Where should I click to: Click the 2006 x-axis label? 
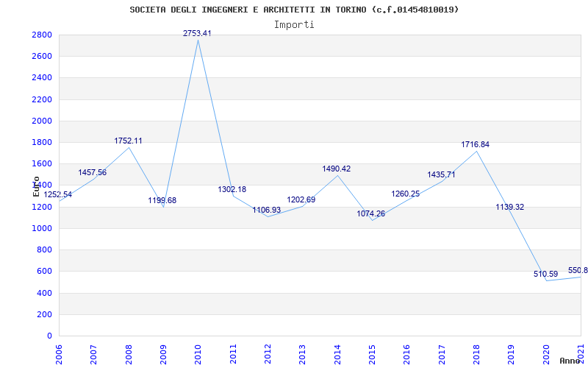pos(59,354)
